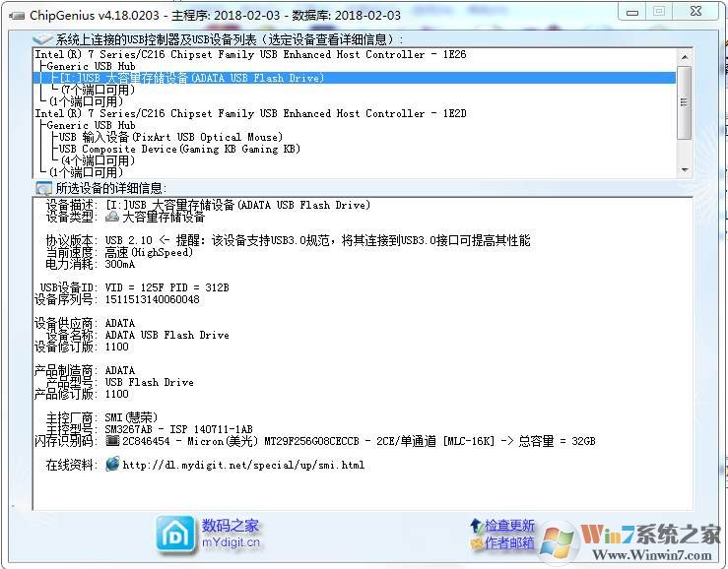Click the 高速(HighSpeed) speed value

click(149, 252)
